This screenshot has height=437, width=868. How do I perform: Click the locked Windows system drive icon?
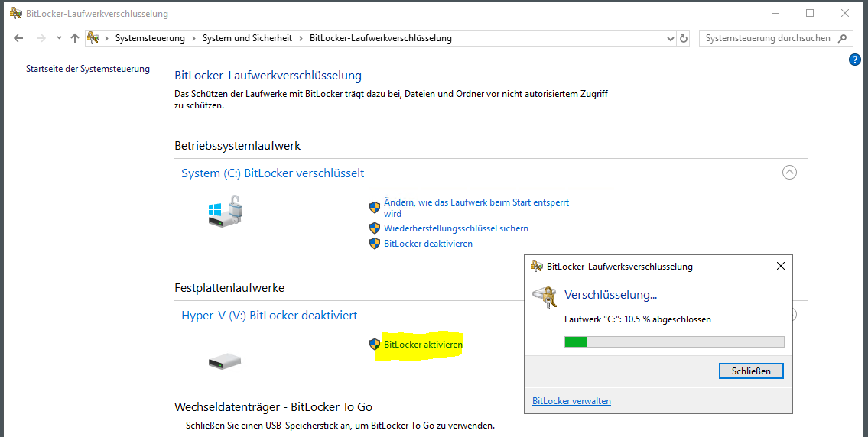coord(226,210)
